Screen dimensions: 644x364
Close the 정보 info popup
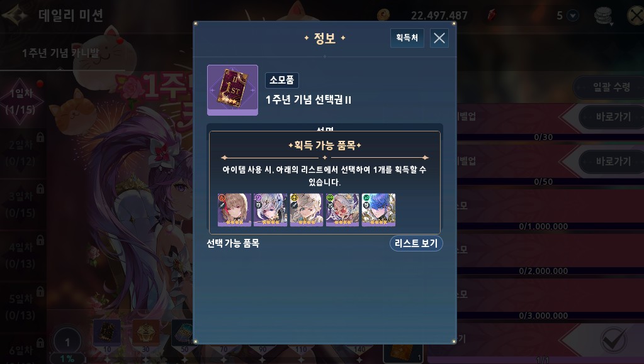point(439,38)
